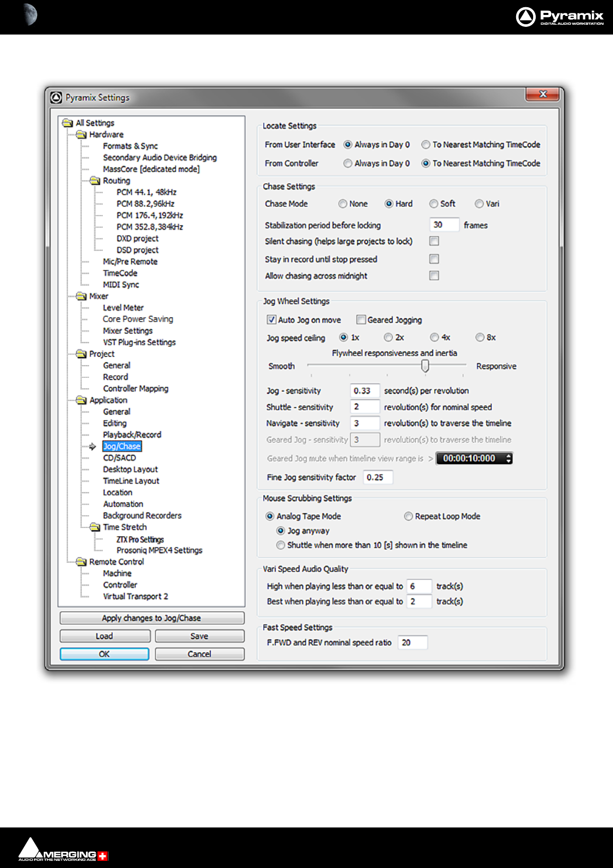
Task: Click the Cancel button
Action: click(x=200, y=654)
